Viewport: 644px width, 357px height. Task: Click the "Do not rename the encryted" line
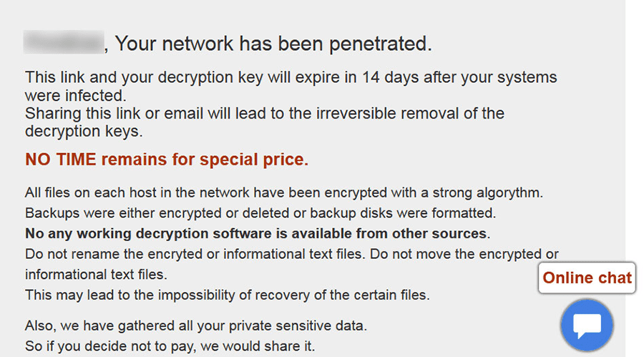291,254
